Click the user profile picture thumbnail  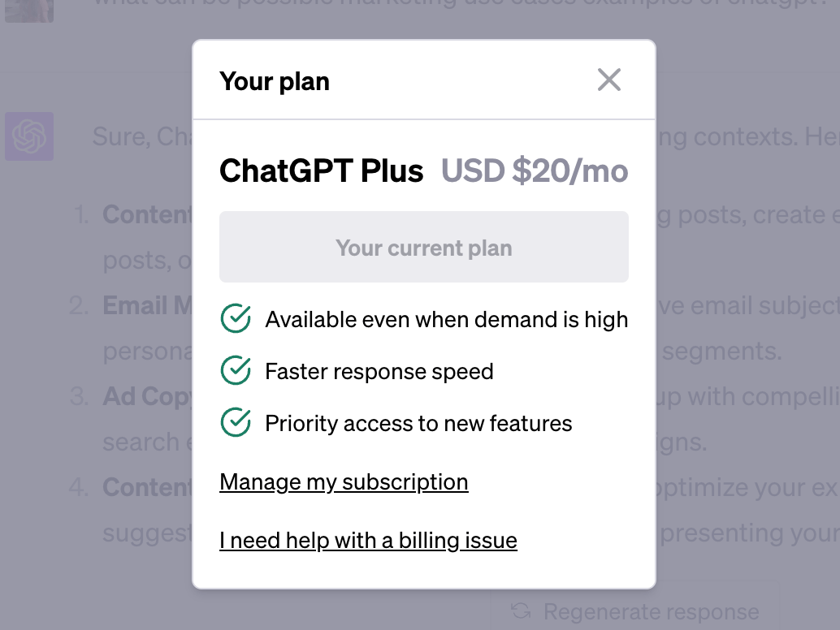[29, 10]
